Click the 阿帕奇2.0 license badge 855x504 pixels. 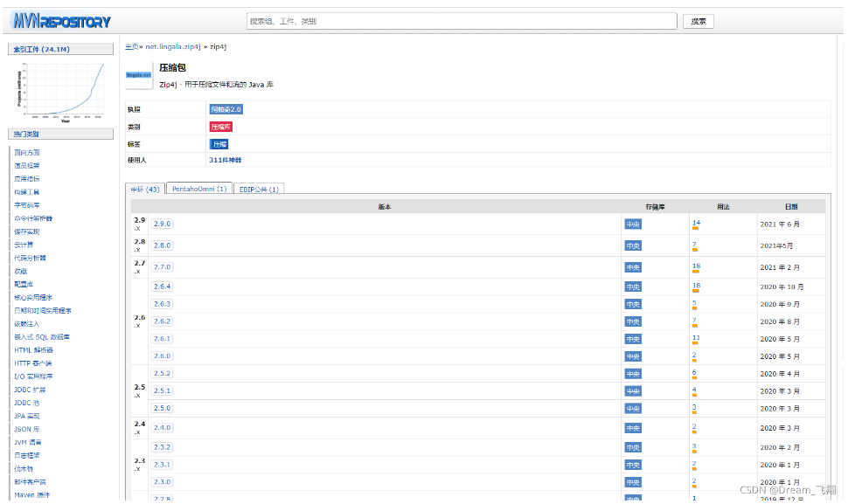(x=226, y=109)
